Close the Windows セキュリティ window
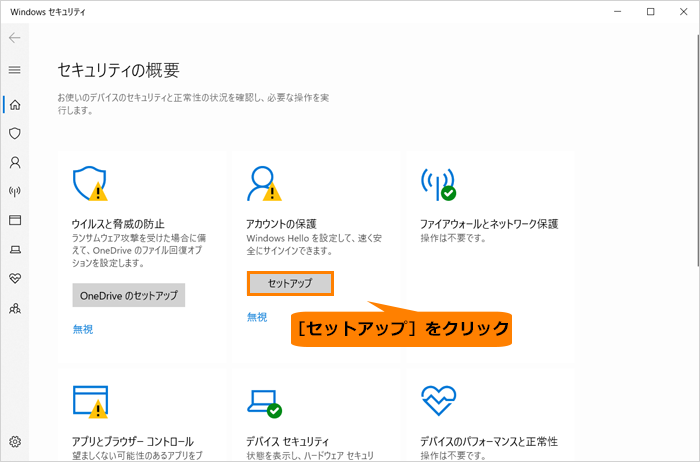Screen dimensions: 700x462 [683, 12]
